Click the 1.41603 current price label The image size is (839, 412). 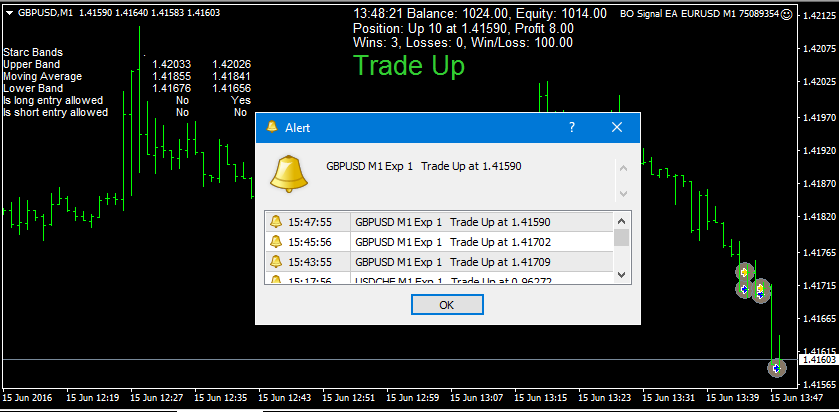817,361
